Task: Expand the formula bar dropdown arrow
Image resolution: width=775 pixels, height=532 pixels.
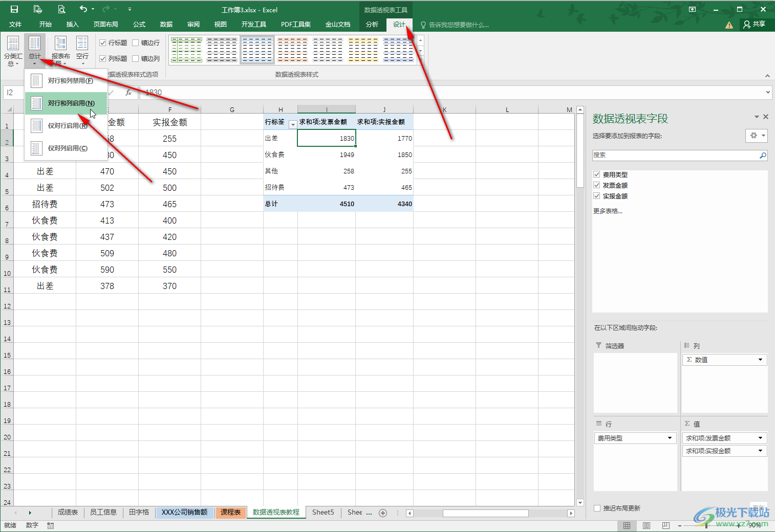Action: 768,93
